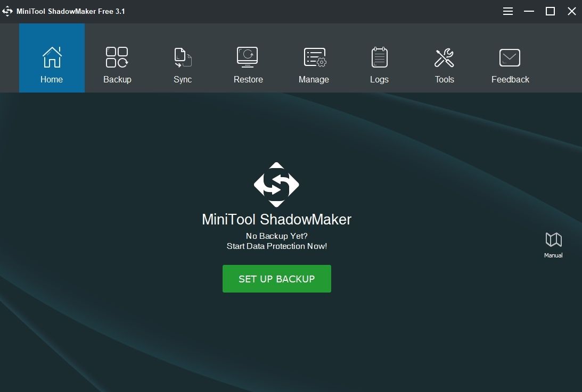This screenshot has height=392, width=582.
Task: Open the Feedback envelope page
Action: [x=510, y=58]
